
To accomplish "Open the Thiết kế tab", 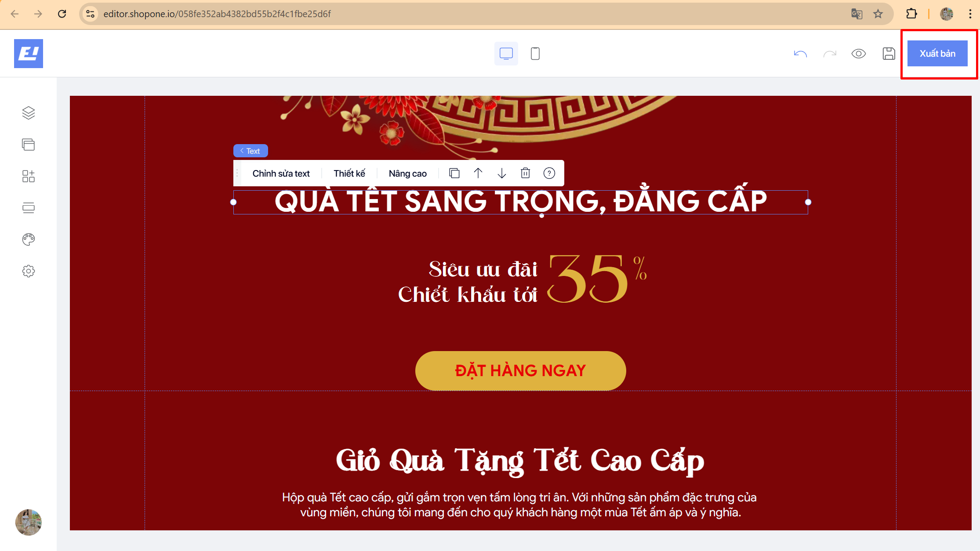I will [349, 173].
